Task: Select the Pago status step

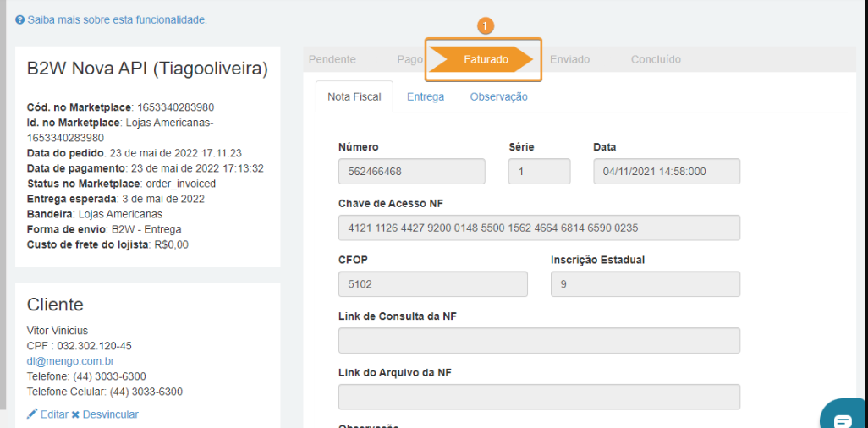Action: click(x=410, y=59)
